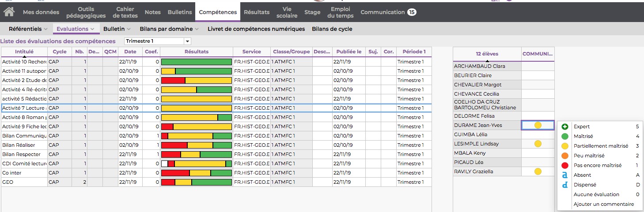Sort students by the 12 élèves header

coord(487,54)
